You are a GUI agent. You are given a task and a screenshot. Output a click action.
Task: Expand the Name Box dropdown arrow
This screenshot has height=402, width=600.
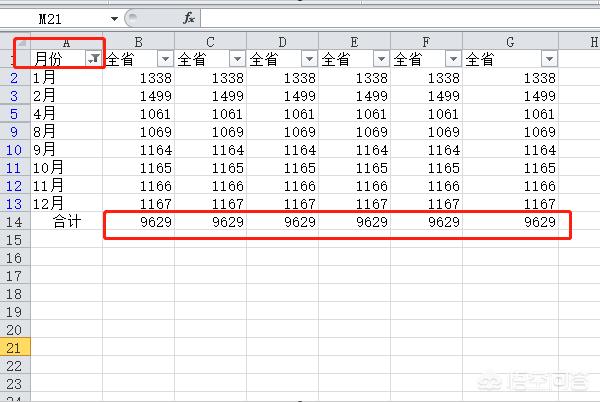click(115, 18)
